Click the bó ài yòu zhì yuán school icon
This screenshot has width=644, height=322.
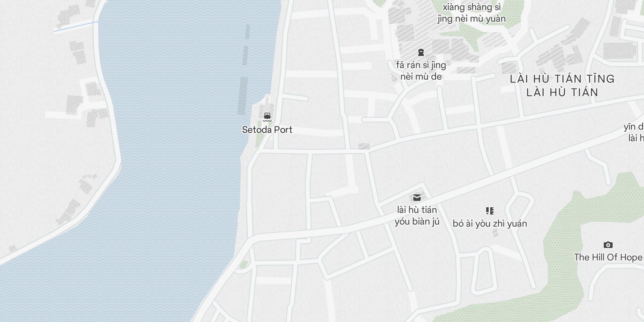(x=490, y=211)
